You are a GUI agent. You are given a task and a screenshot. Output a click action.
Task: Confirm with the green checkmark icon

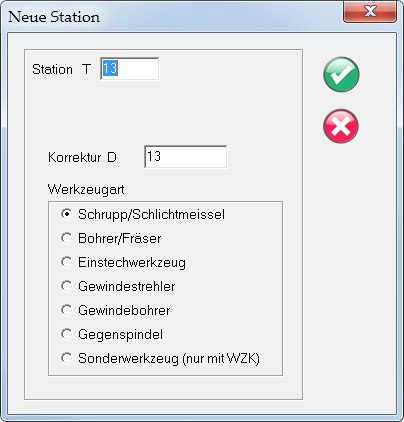tap(341, 74)
